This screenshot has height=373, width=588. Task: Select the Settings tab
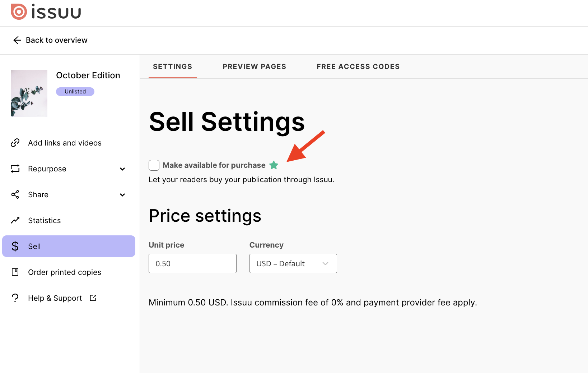(172, 66)
